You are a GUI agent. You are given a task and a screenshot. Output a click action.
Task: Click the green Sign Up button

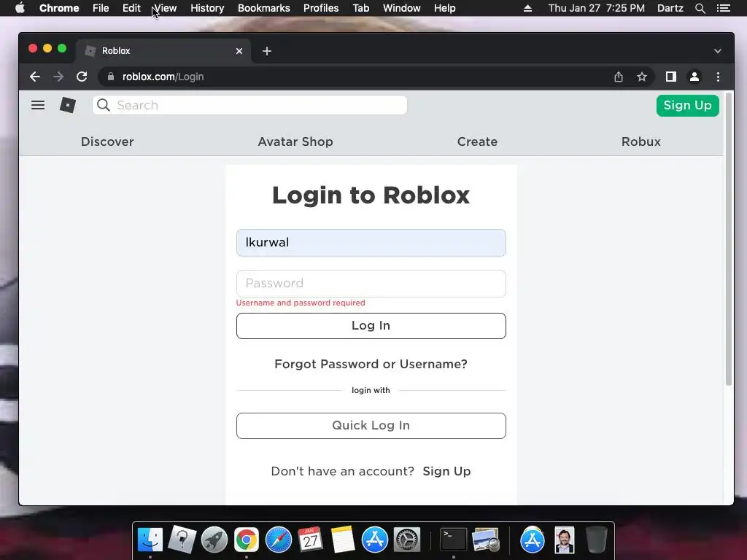[x=687, y=105]
